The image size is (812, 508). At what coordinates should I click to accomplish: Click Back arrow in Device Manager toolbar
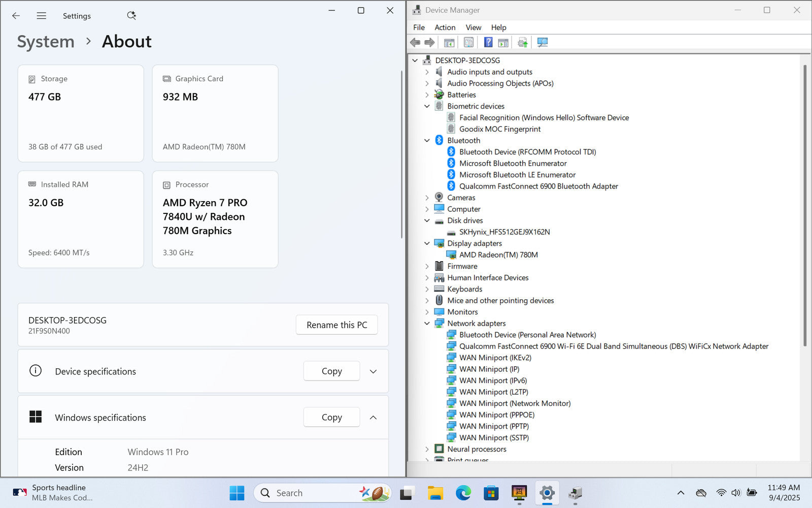[415, 43]
